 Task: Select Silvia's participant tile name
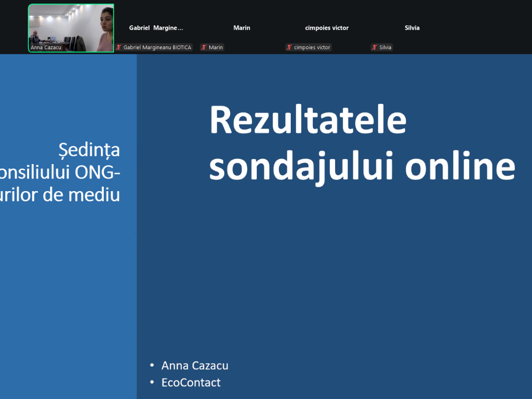(412, 28)
